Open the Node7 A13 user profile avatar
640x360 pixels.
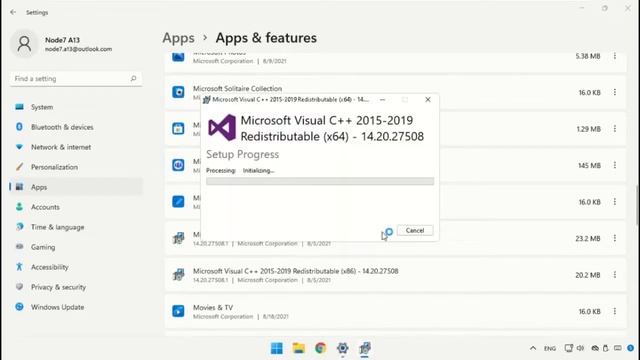coord(24,44)
